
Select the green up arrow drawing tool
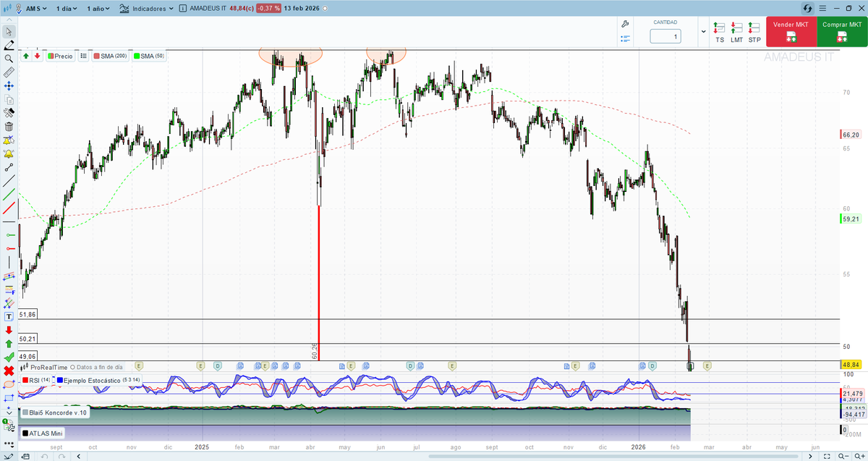[9, 344]
